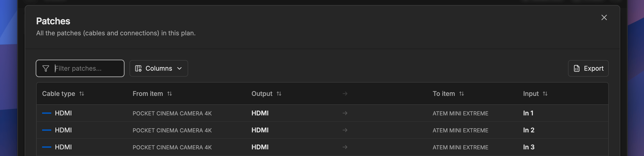
Task: Click the sort arrows on From item
Action: (170, 94)
